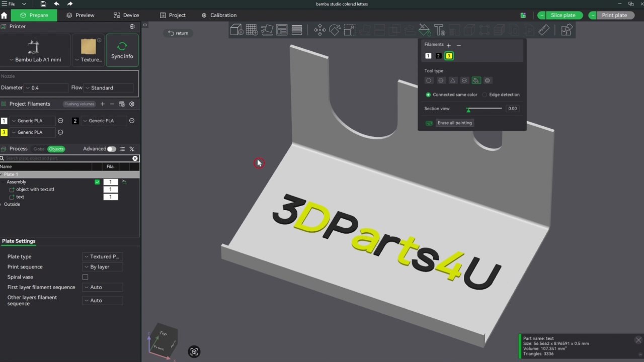Viewport: 644px width, 362px height.
Task: Open the nozzle Diameter dropdown
Action: pyautogui.click(x=46, y=87)
